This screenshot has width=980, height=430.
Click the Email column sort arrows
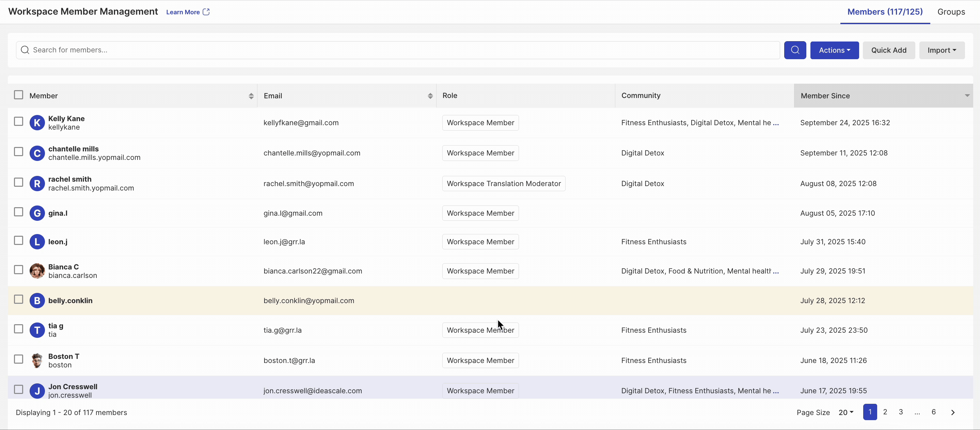click(x=430, y=96)
